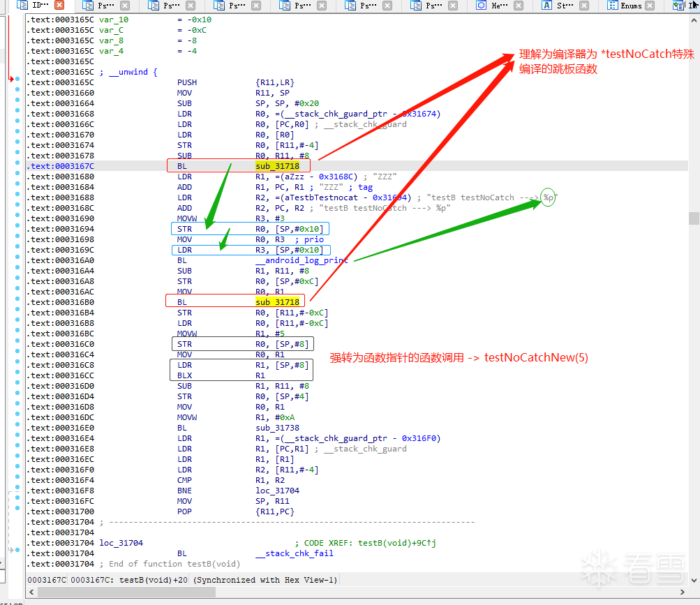The width and height of the screenshot is (700, 605).
Task: Follow sub_31718 call at address 0003167C
Action: 277,166
